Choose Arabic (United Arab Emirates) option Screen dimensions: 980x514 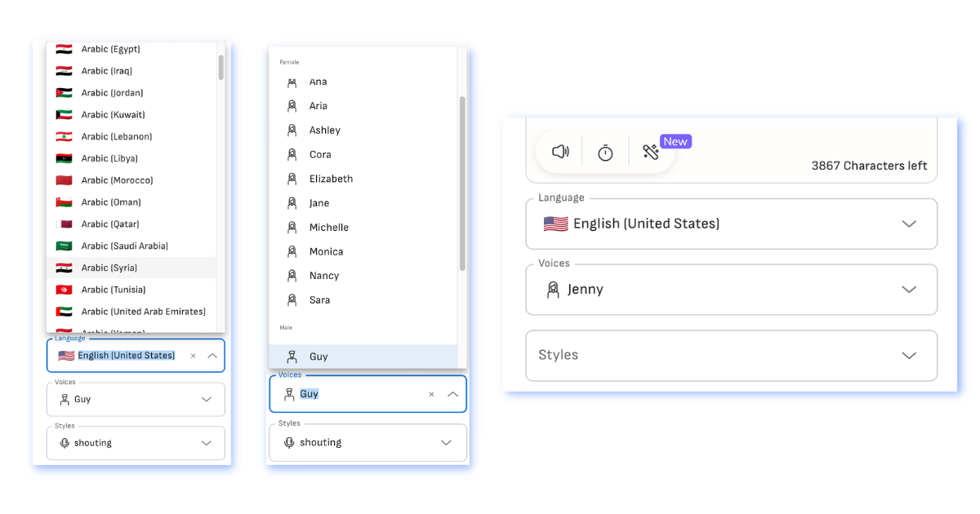[143, 312]
